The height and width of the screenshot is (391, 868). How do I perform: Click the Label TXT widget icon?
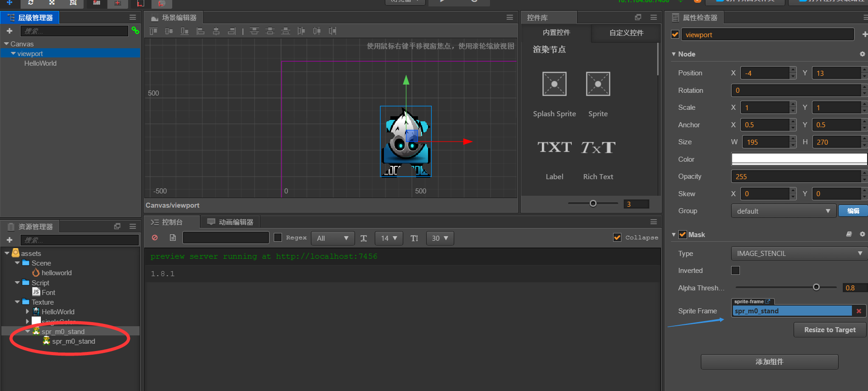point(554,147)
